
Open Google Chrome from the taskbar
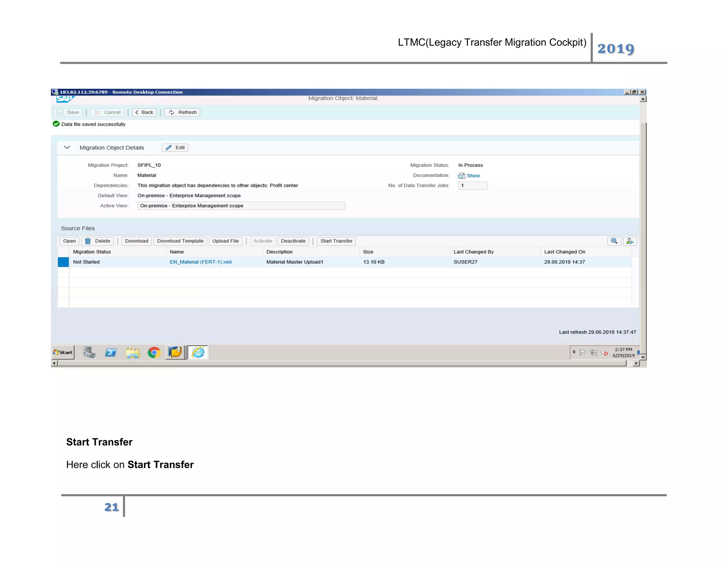tap(154, 352)
